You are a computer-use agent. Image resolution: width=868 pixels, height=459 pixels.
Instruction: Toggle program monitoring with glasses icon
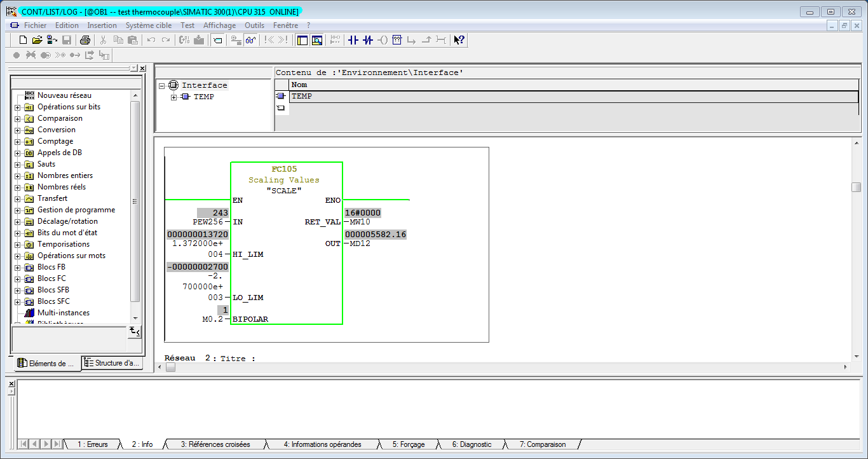251,40
